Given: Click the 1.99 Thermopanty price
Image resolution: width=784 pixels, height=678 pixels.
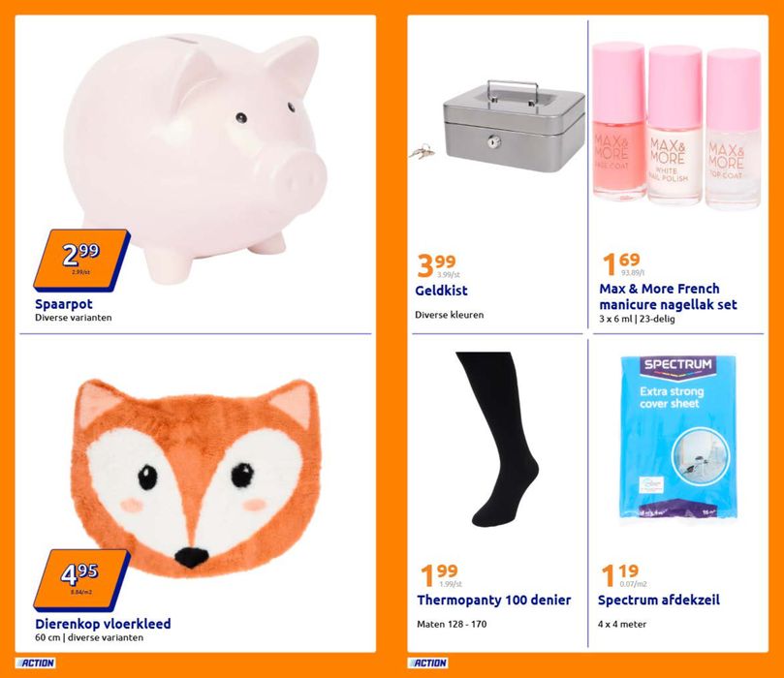Looking at the screenshot, I should point(441,575).
